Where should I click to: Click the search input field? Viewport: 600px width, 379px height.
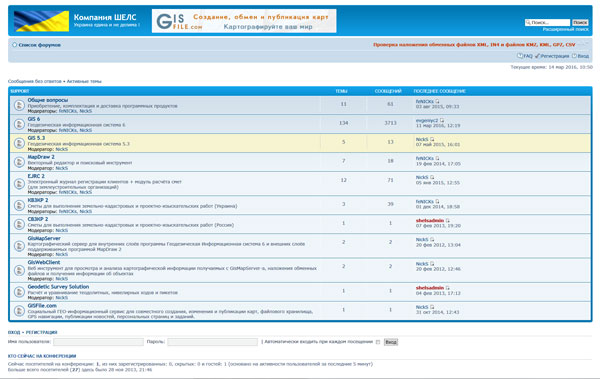tap(547, 23)
